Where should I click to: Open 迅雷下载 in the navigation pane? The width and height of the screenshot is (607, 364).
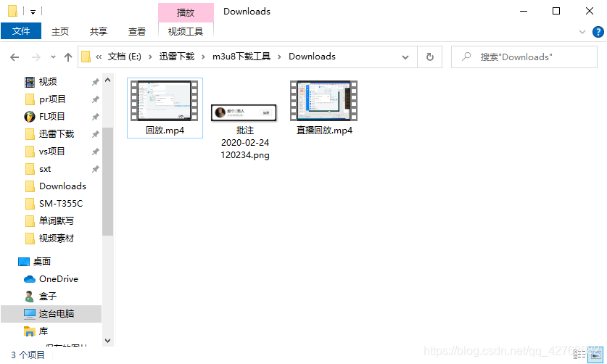coord(57,134)
